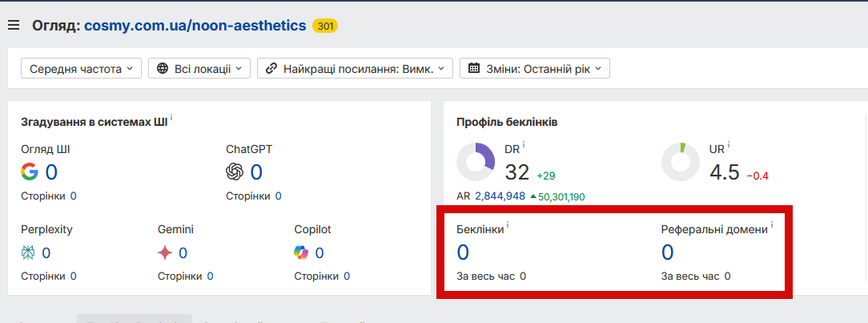The width and height of the screenshot is (868, 323).
Task: Click the DR donut chart
Action: click(476, 162)
